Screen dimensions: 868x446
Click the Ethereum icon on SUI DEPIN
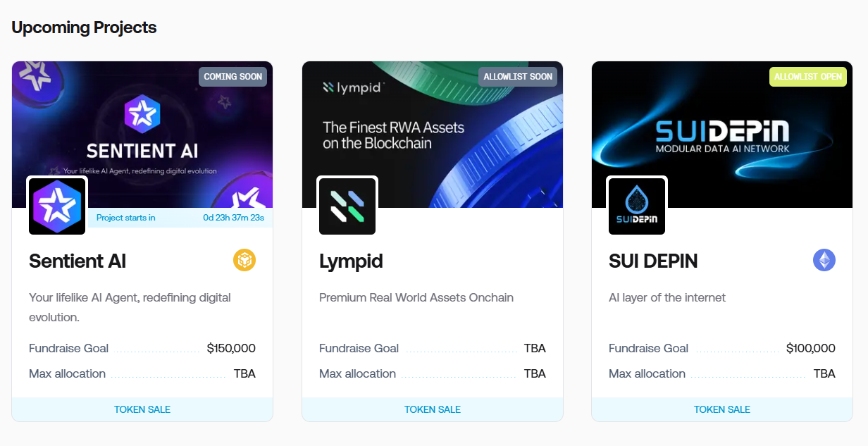824,261
